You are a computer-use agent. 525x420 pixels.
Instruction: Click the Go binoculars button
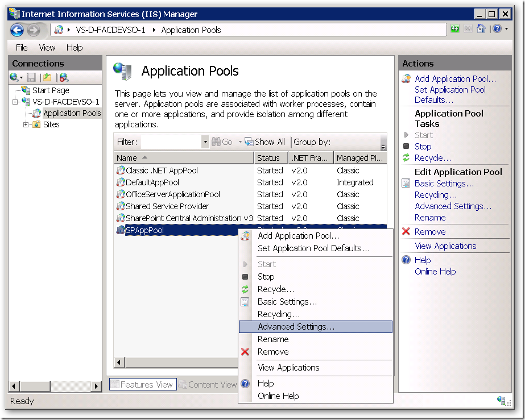222,142
